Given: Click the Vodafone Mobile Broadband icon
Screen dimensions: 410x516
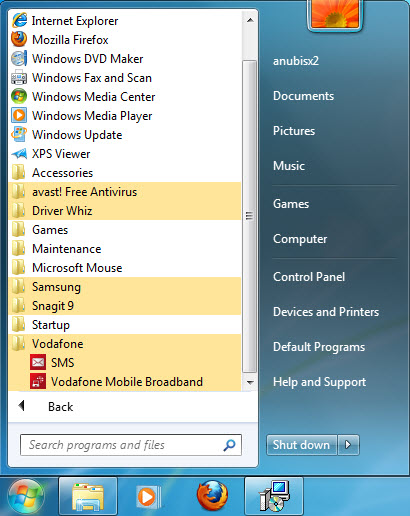Looking at the screenshot, I should click(x=38, y=382).
